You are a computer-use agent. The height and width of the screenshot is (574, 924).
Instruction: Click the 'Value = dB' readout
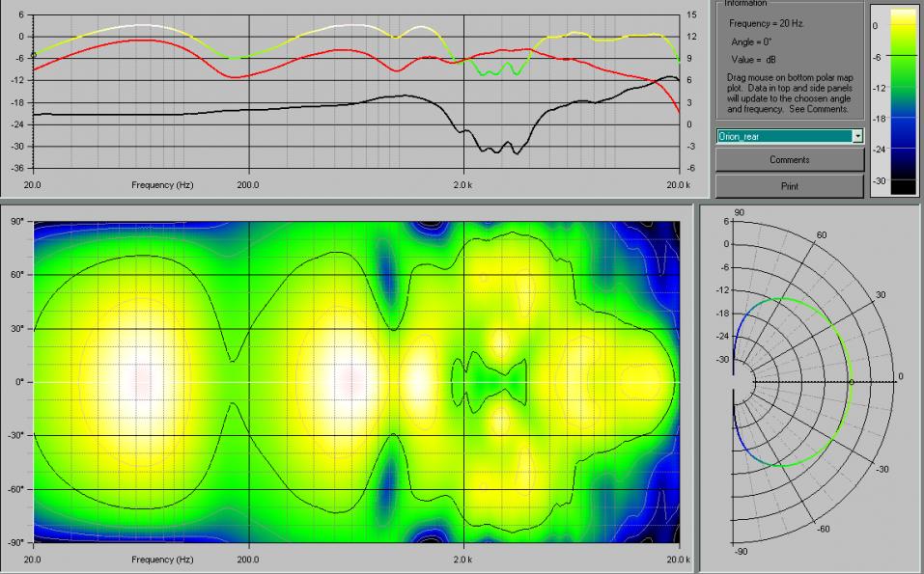(x=753, y=60)
